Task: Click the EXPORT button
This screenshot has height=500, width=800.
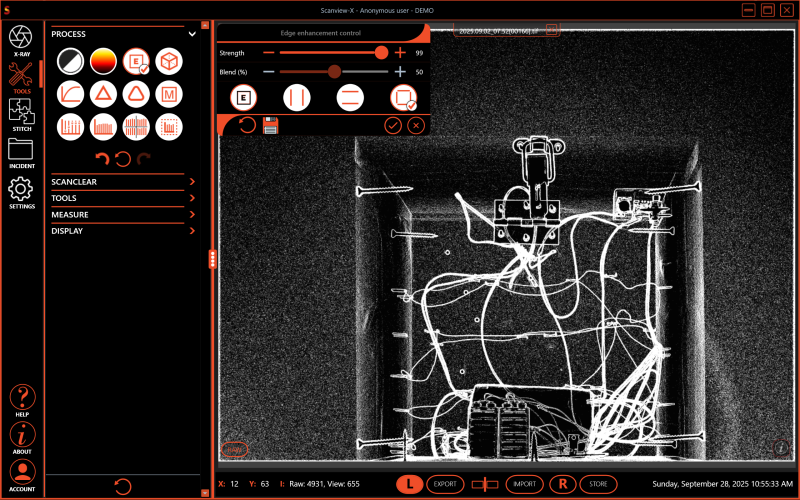Action: (446, 484)
